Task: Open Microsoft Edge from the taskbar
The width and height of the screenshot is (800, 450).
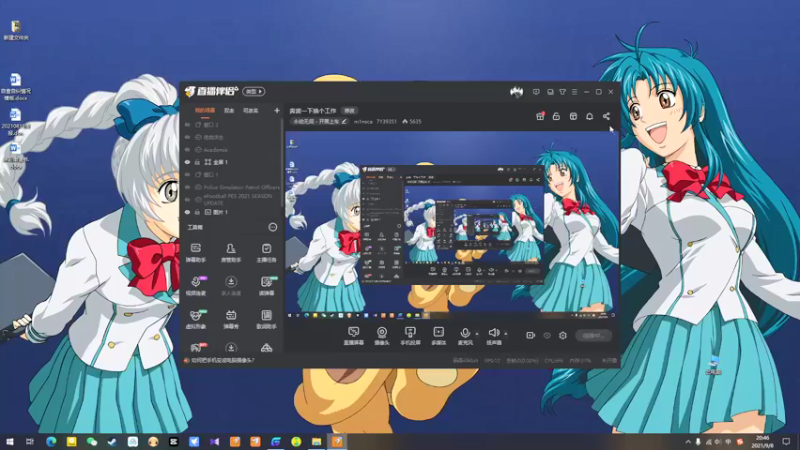Action: 51,441
